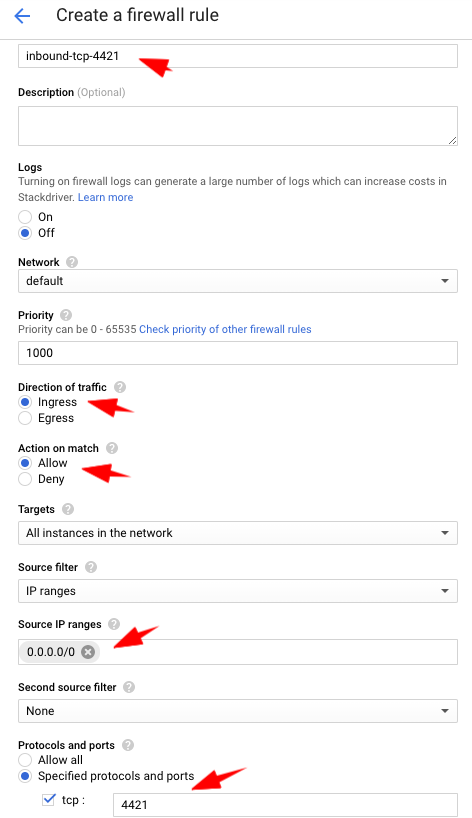Open Protocols and ports help icon
The image size is (472, 818).
[x=128, y=745]
